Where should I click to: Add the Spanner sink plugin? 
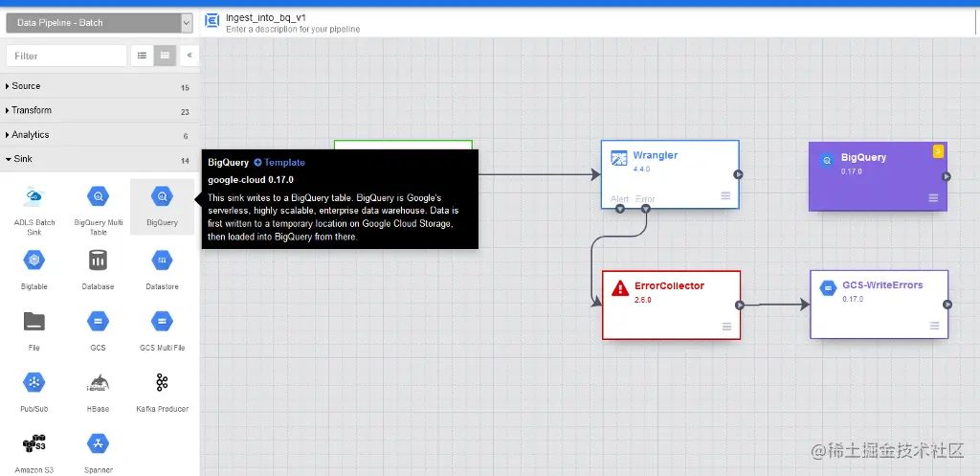point(99,443)
